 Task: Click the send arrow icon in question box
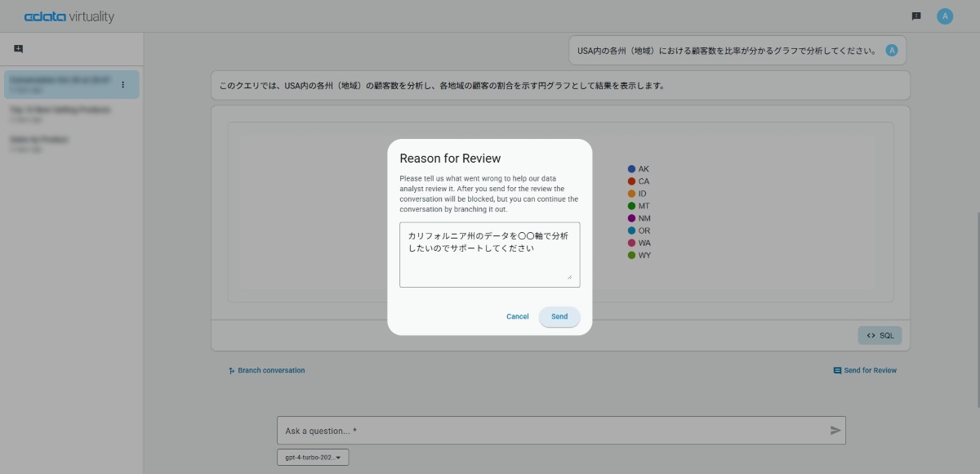click(835, 430)
